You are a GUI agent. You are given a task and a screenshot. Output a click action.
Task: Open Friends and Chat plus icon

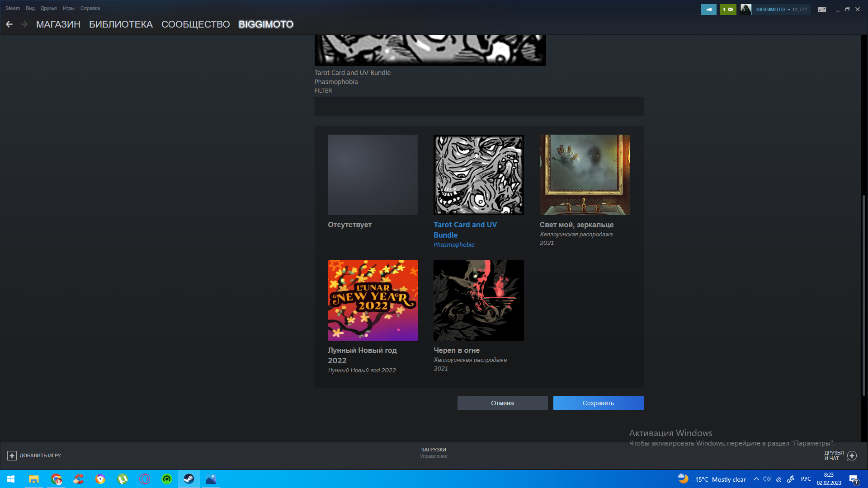tap(852, 455)
